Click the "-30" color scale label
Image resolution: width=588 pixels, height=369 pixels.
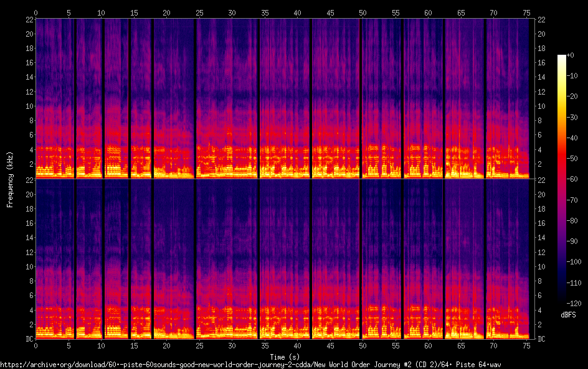572,117
